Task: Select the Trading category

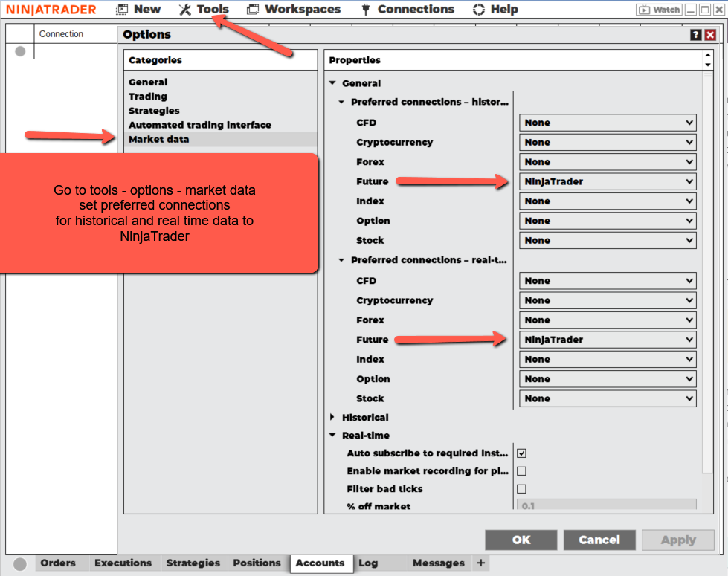Action: click(x=148, y=97)
